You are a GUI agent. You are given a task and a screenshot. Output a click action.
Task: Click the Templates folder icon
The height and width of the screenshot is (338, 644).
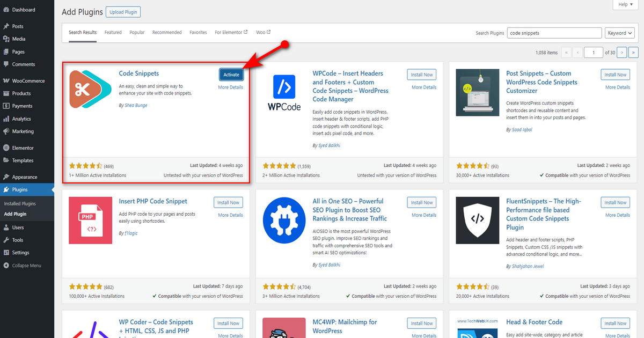tap(6, 160)
